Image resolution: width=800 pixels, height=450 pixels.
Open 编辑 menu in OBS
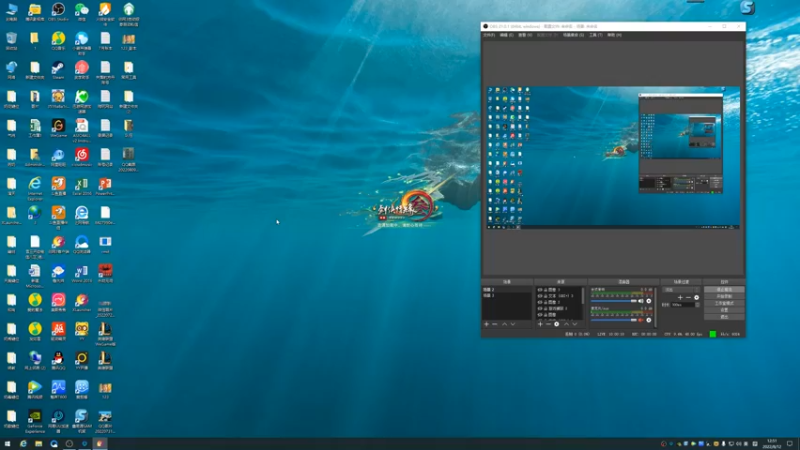click(506, 35)
